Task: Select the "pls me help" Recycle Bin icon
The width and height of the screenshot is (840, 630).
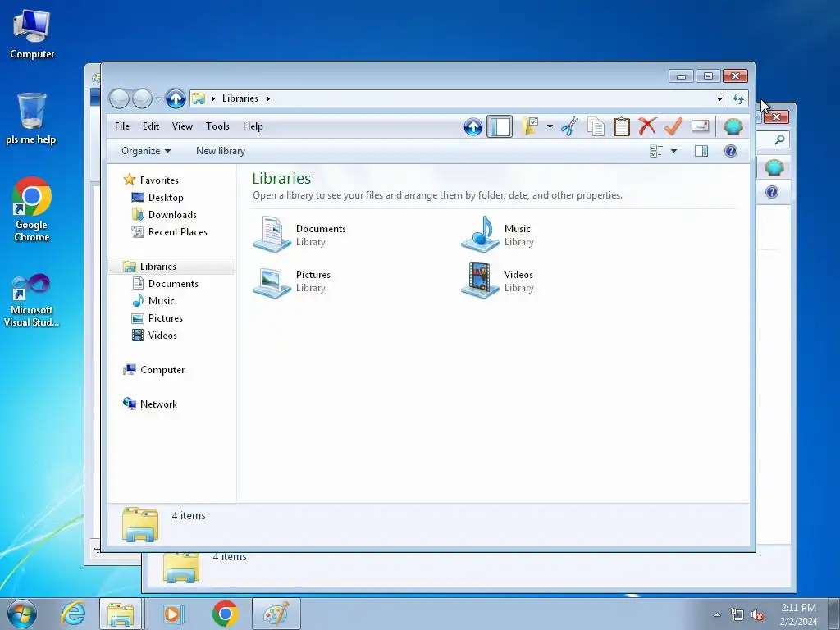Action: coord(31,118)
